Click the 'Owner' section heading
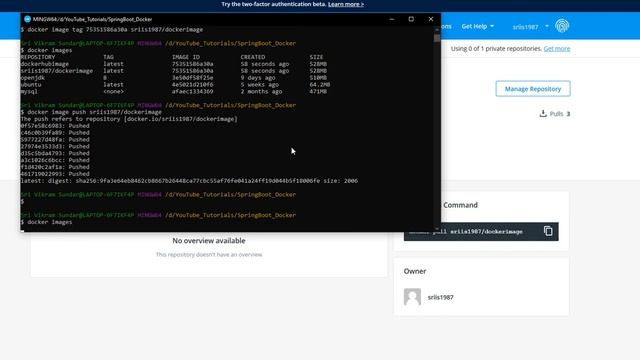The width and height of the screenshot is (640, 360). pos(415,271)
